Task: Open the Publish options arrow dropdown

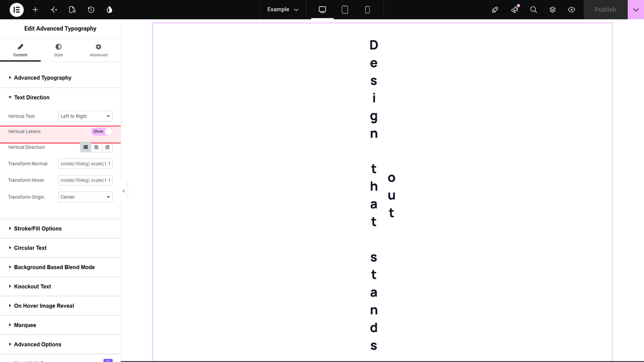Action: (636, 10)
